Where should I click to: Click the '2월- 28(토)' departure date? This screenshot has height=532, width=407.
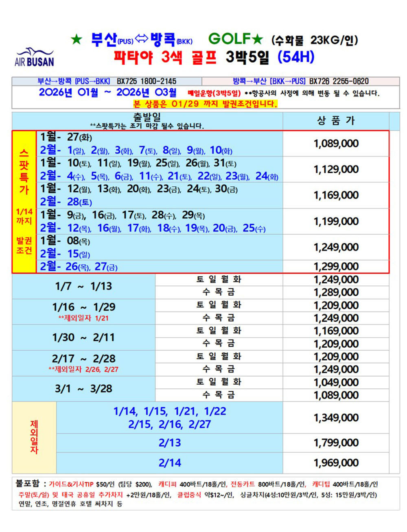66,202
